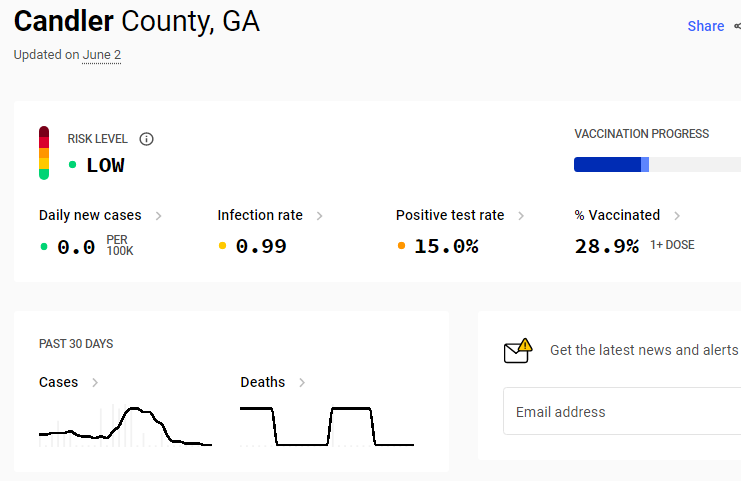
Task: Click the Deaths 30-day sparkline chart
Action: 327,426
